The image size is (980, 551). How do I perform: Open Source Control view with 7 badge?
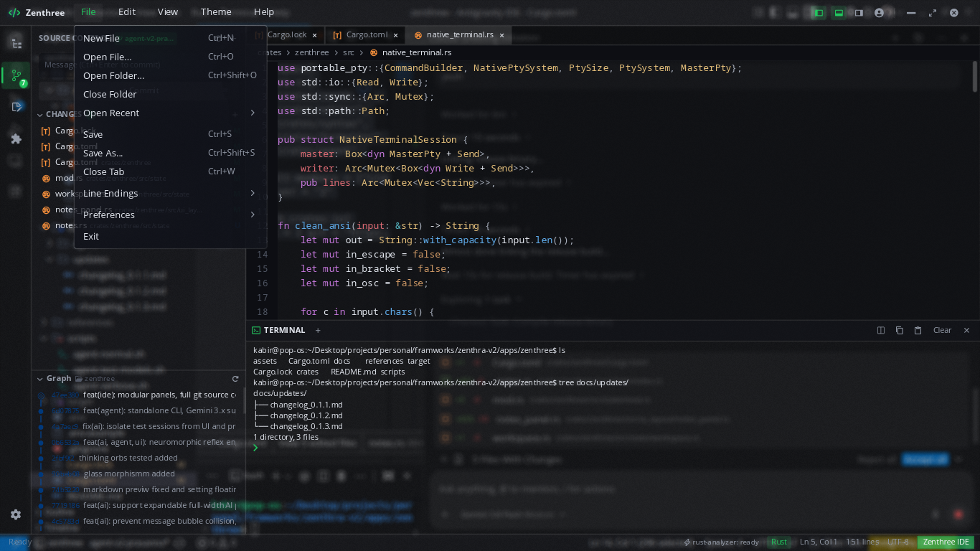pyautogui.click(x=16, y=75)
